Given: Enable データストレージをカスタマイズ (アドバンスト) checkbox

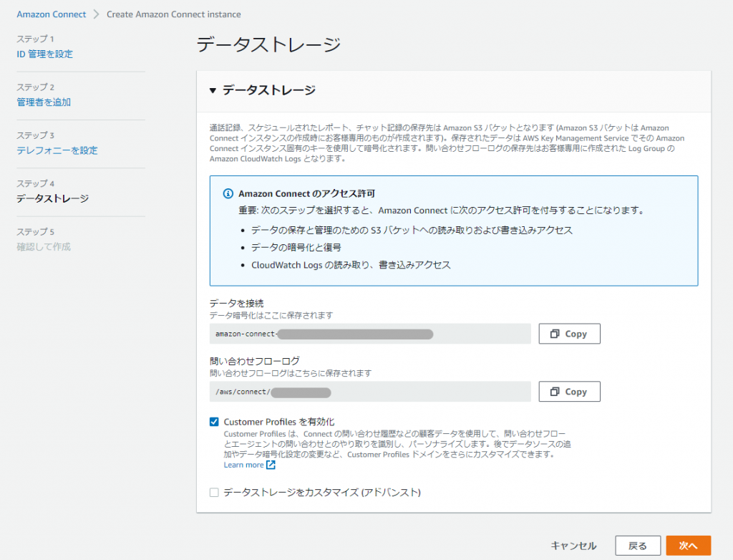Looking at the screenshot, I should click(214, 493).
